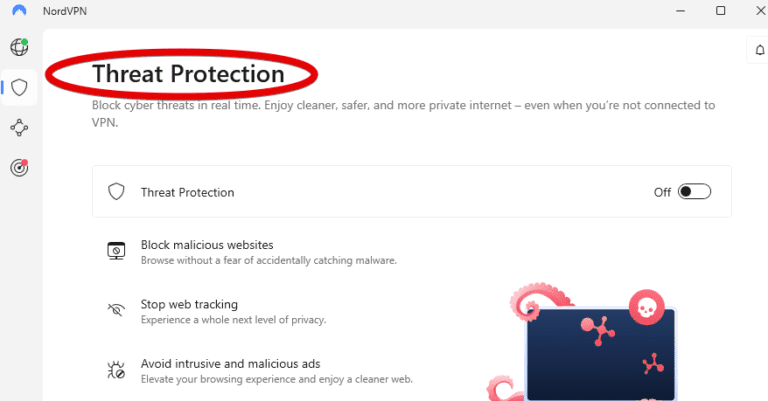Maximize the NordVPN window

click(x=720, y=11)
